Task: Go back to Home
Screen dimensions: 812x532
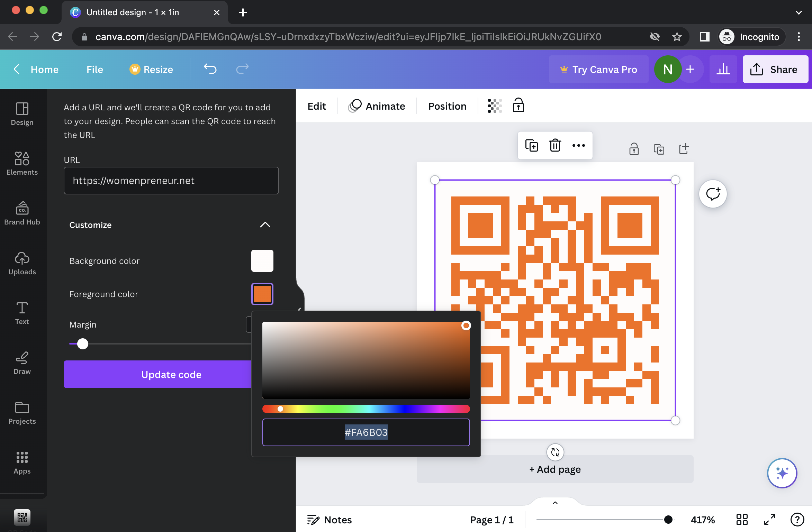Action: 36,69
